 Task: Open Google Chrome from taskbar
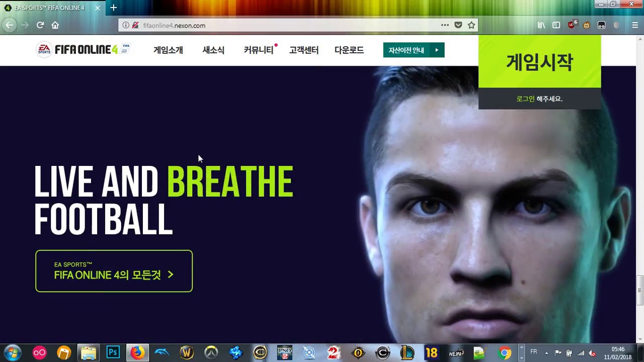tap(505, 353)
